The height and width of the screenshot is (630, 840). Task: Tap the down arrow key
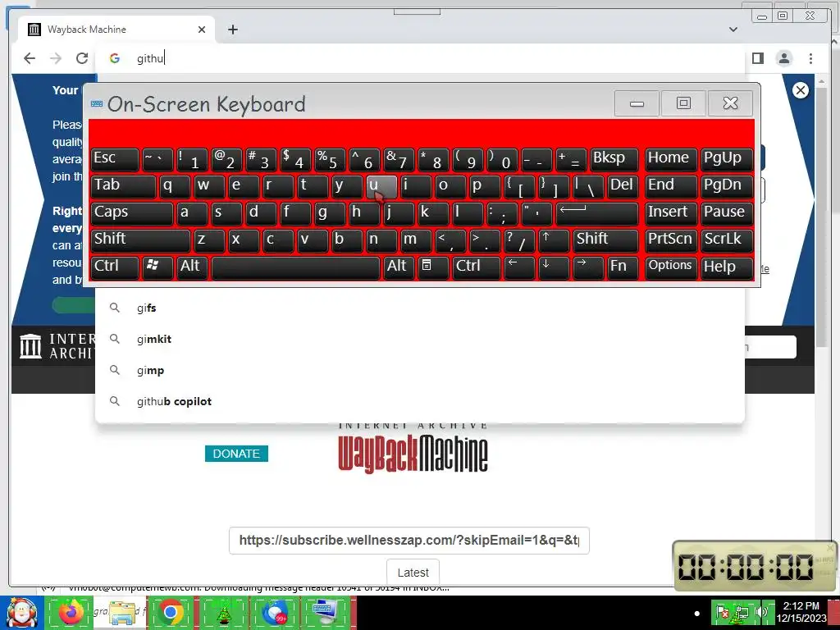pyautogui.click(x=554, y=267)
